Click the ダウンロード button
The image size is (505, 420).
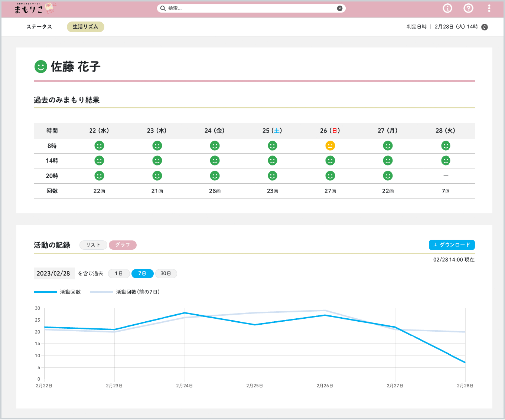[452, 245]
